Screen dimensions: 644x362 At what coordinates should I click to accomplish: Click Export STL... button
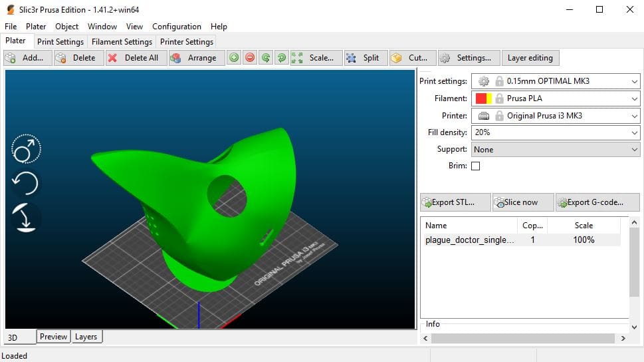(455, 202)
